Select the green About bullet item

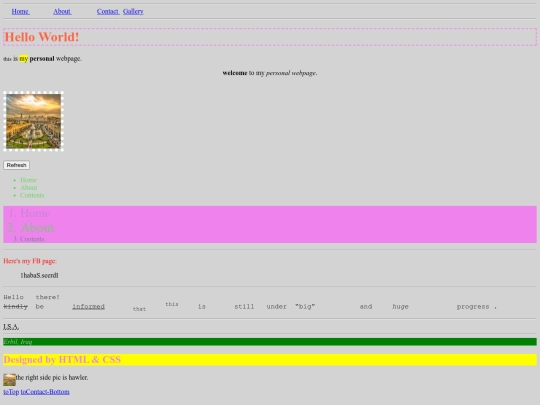[29, 187]
